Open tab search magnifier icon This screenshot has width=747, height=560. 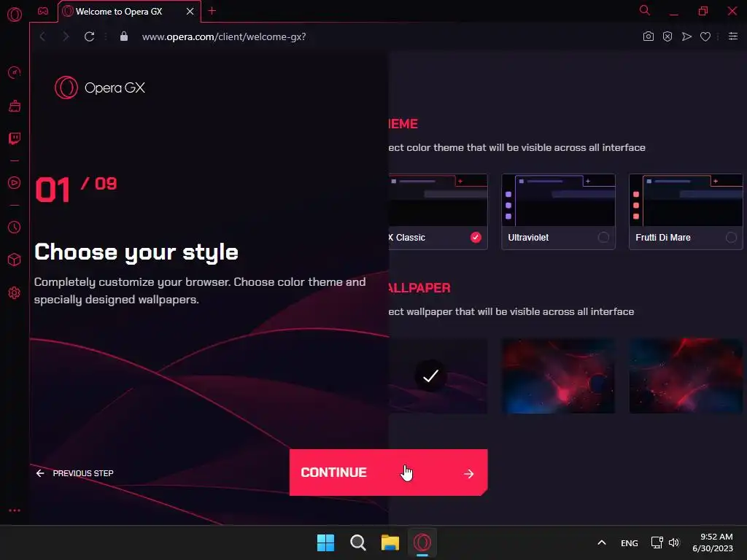pos(645,10)
